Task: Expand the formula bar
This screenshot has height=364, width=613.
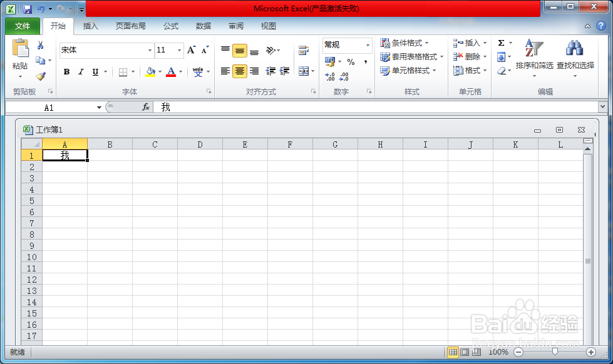Action: [602, 106]
